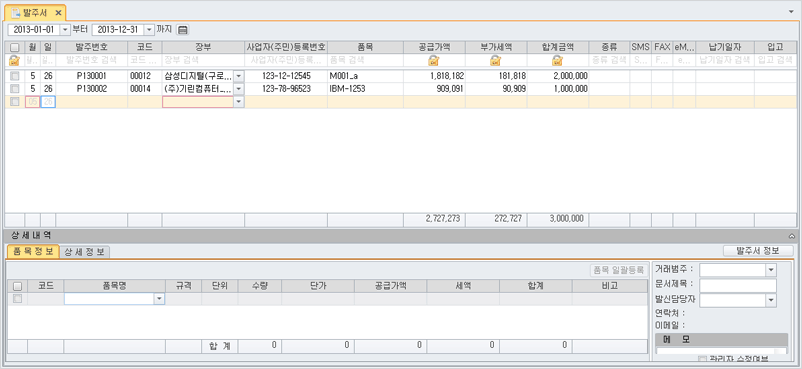Viewport: 802px width, 369px height.
Task: Check the row checkbox for P130002
Action: (15, 88)
